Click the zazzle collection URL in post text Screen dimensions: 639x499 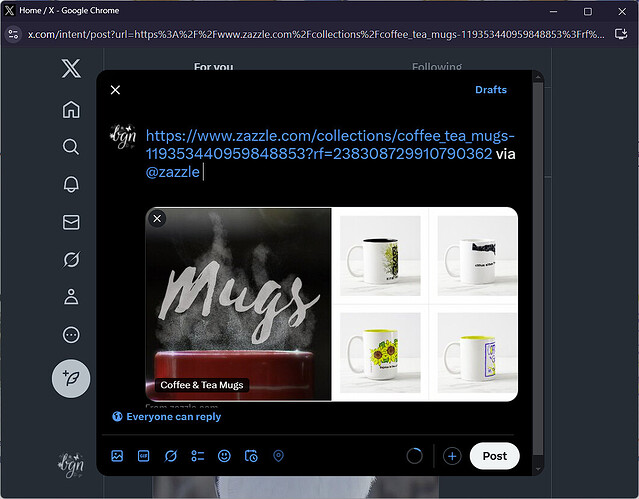click(x=330, y=145)
